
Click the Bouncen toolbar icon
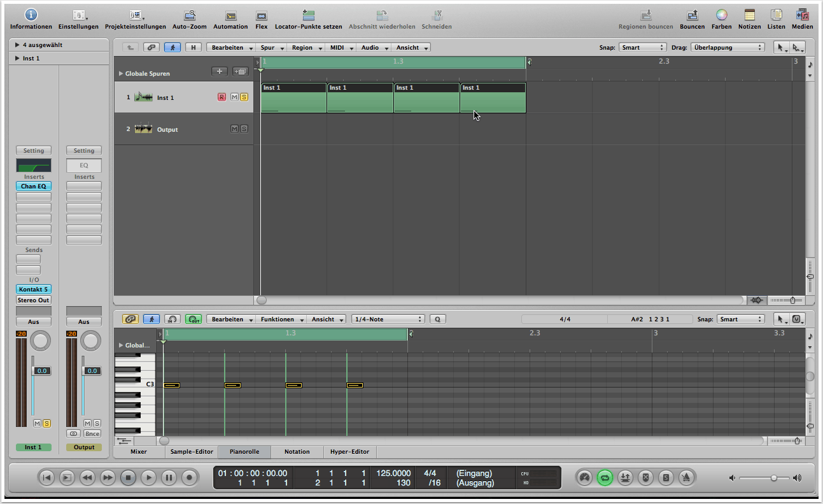(x=692, y=15)
